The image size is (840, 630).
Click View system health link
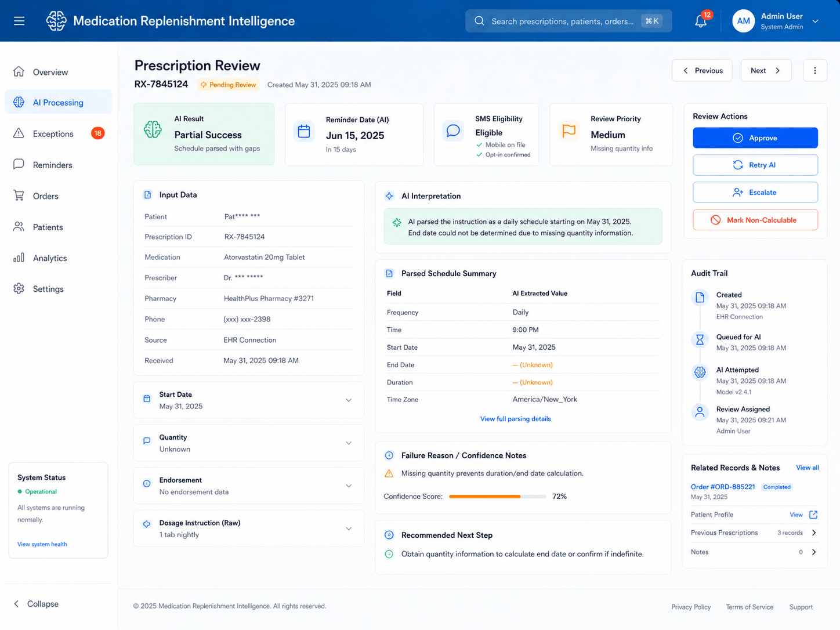coord(42,544)
